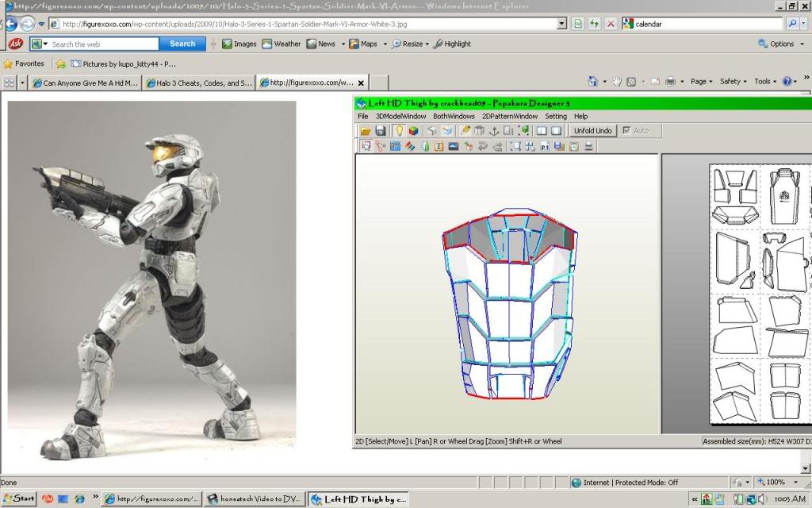Screen dimensions: 812x508
Task: Click the Images button on Ask toolbar
Action: click(239, 44)
